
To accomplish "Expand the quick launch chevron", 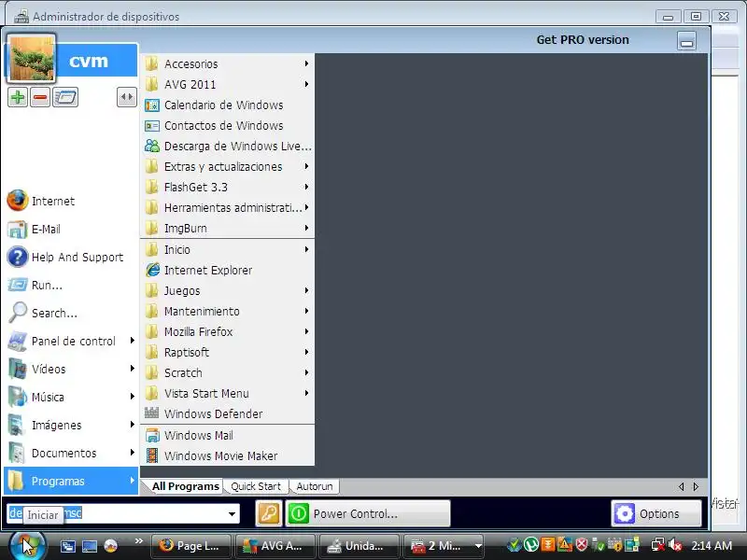I will (138, 541).
